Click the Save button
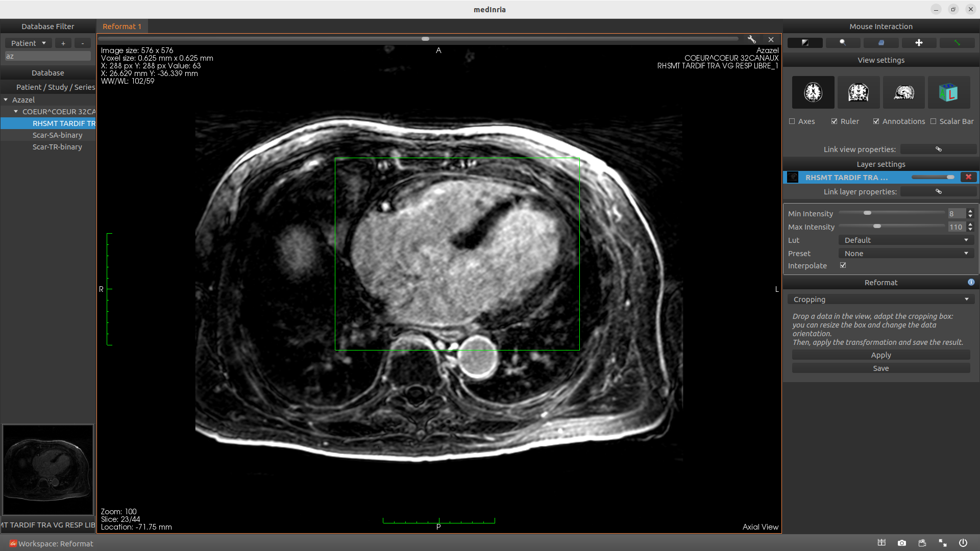The width and height of the screenshot is (980, 551). 880,368
